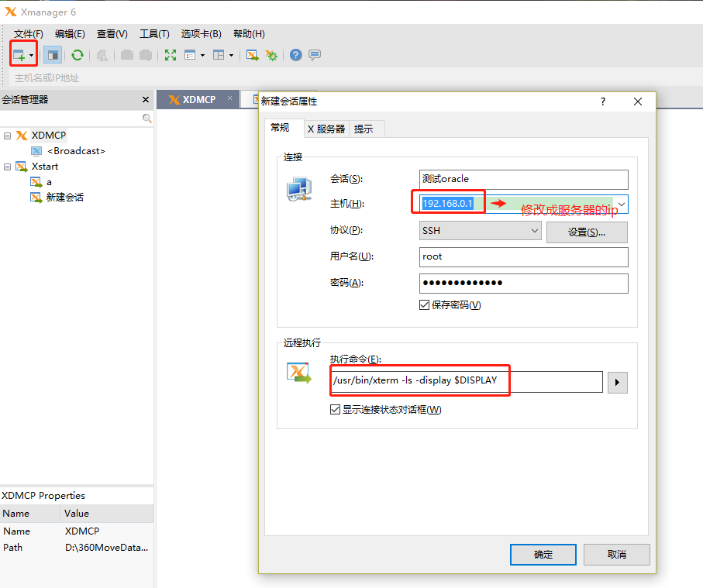Click the feedback speech bubble icon

coord(315,55)
